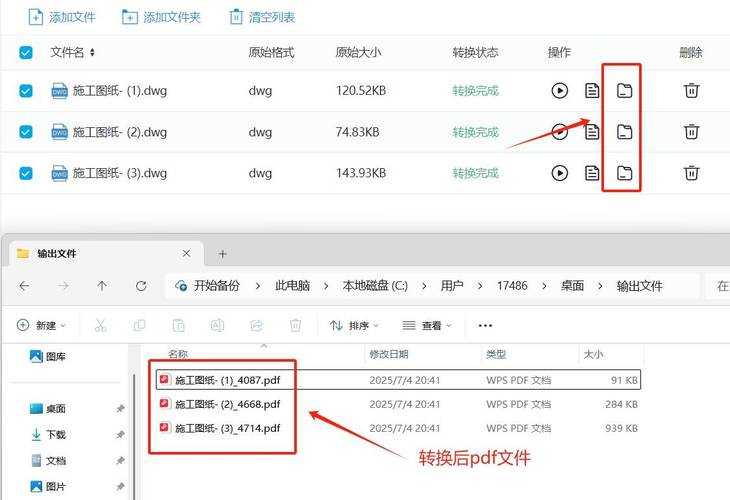This screenshot has width=730, height=500.
Task: Delete 施工图纸- (1).dwg from the list
Action: (691, 91)
